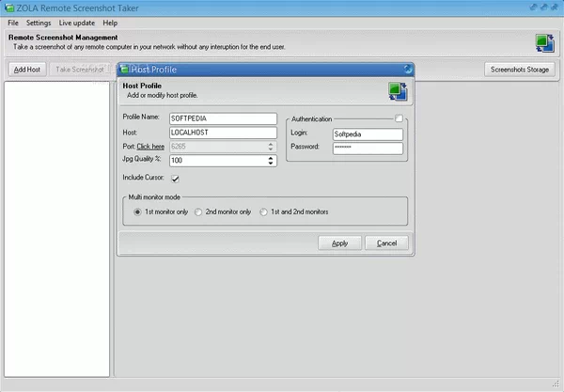Image resolution: width=564 pixels, height=392 pixels.
Task: Click the empty host list panel
Action: (x=56, y=229)
